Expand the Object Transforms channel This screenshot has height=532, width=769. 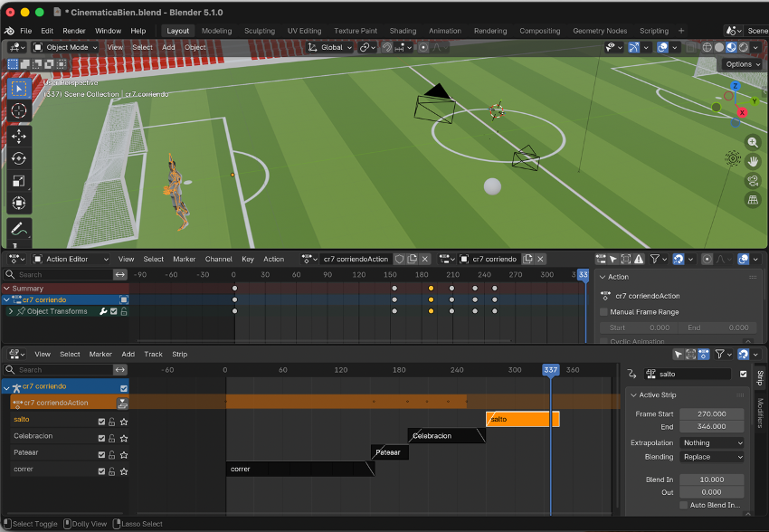11,312
